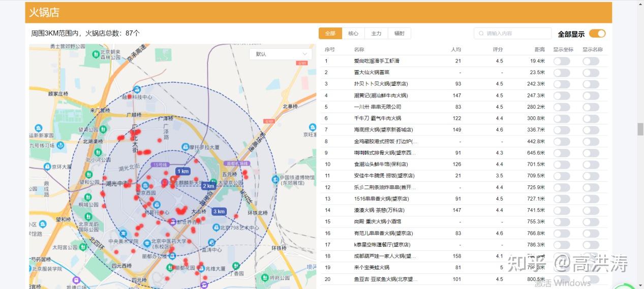Click the 九号练习场 map icon
This screenshot has height=289, width=644.
coord(60,146)
